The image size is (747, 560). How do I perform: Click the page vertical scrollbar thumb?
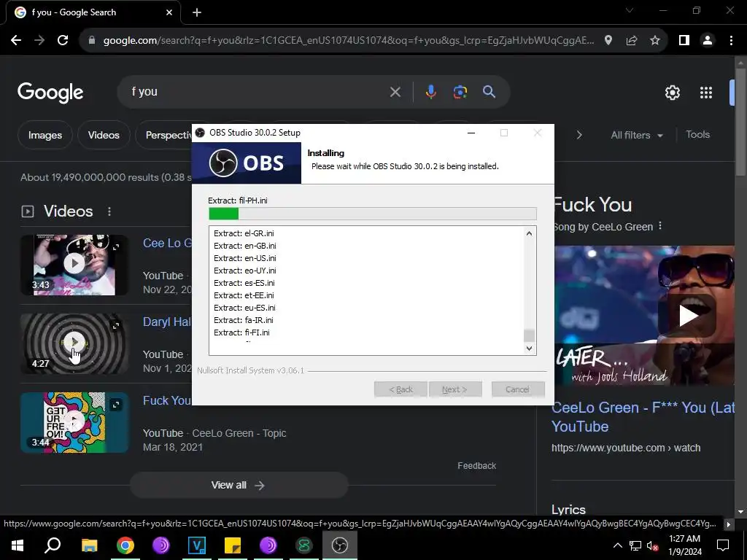coord(741,122)
